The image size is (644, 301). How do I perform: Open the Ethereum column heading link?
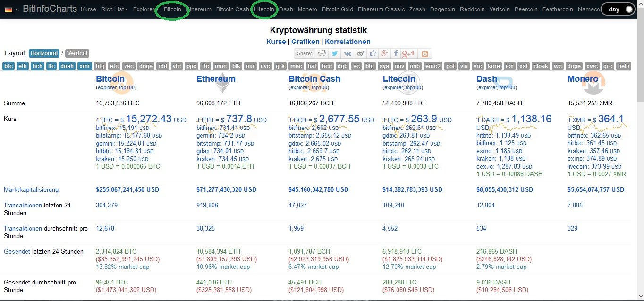(x=216, y=79)
